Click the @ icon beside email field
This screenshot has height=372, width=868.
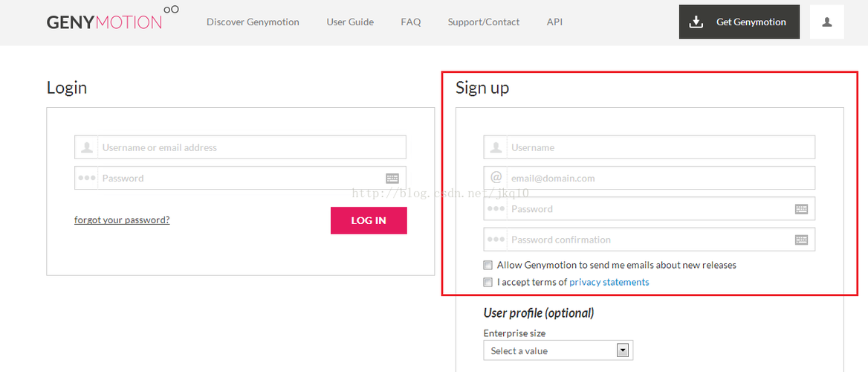(496, 178)
